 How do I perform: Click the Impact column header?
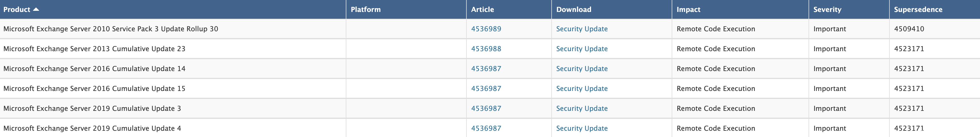point(688,9)
